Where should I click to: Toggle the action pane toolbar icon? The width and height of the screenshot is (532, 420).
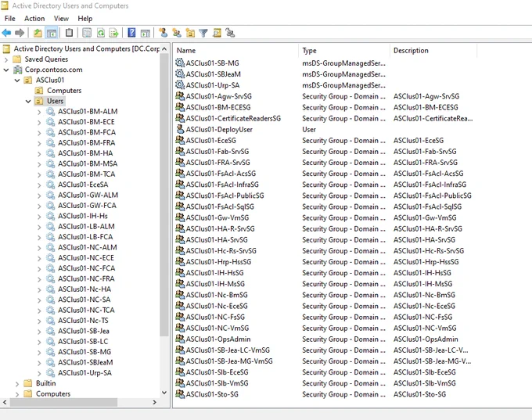146,33
